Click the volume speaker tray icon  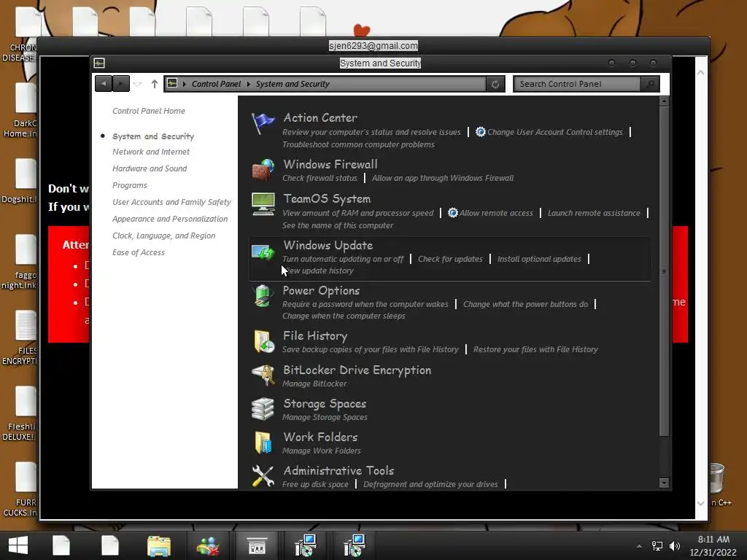point(675,546)
